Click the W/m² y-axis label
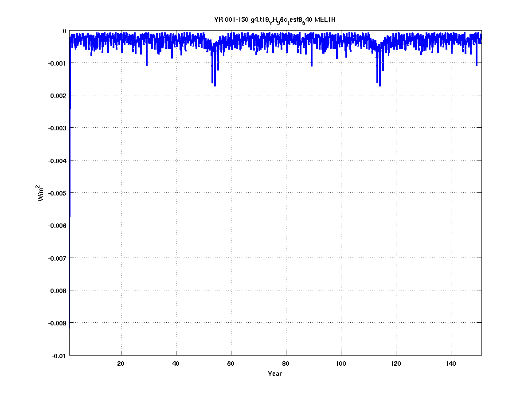Screen dimensions: 532x399 40,193
